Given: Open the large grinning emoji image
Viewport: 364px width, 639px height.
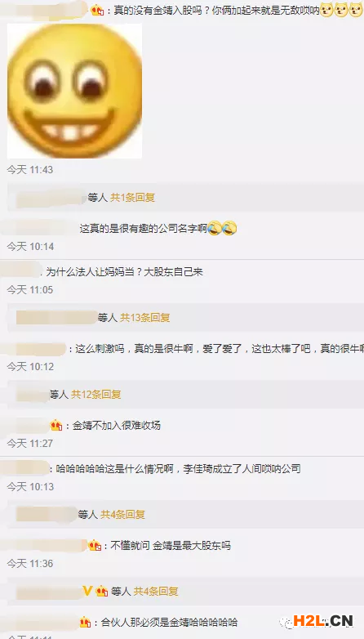Looking at the screenshot, I should tap(74, 91).
